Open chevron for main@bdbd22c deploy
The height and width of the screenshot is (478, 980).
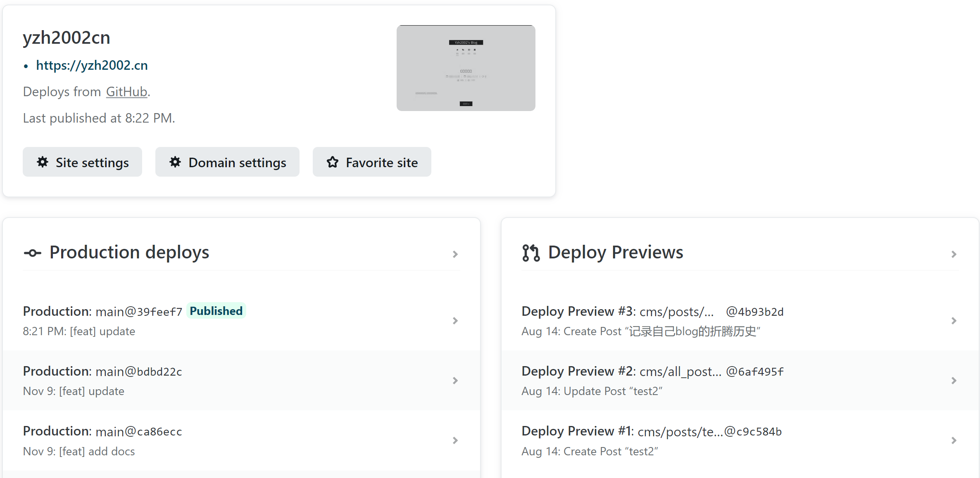(x=455, y=381)
